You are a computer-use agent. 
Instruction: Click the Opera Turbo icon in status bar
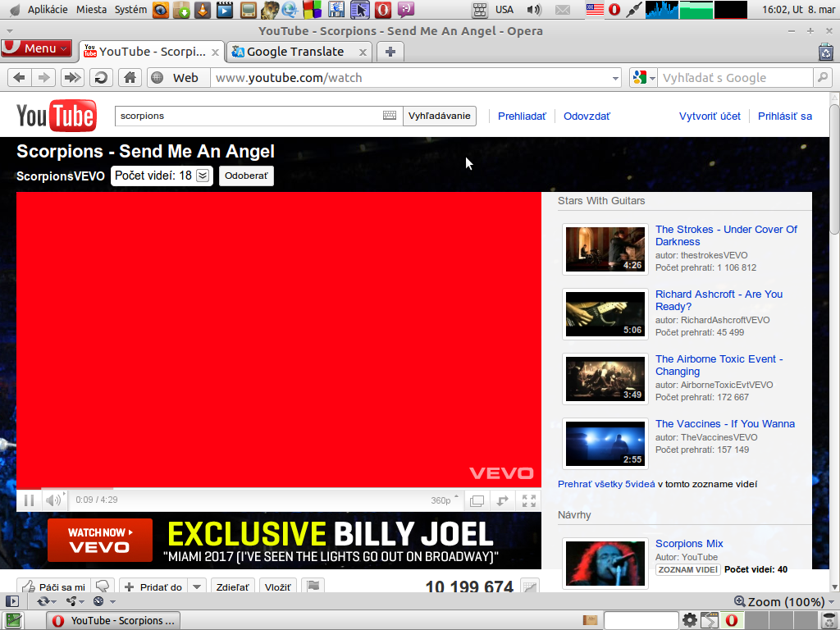click(99, 601)
